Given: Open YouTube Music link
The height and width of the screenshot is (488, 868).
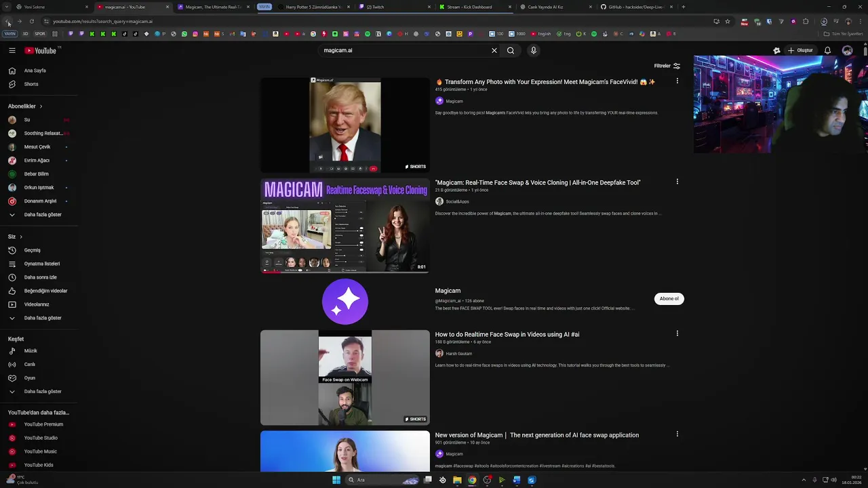Looking at the screenshot, I should [x=41, y=451].
